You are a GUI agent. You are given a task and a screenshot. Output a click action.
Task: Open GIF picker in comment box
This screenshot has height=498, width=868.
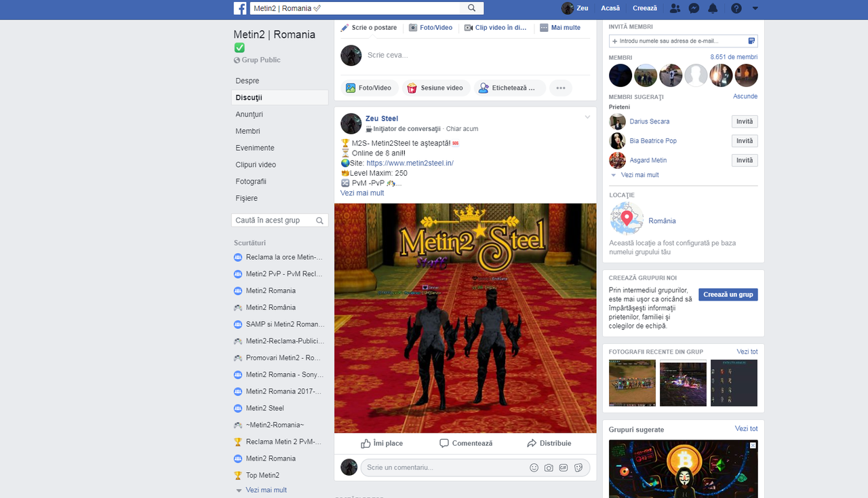coord(564,467)
